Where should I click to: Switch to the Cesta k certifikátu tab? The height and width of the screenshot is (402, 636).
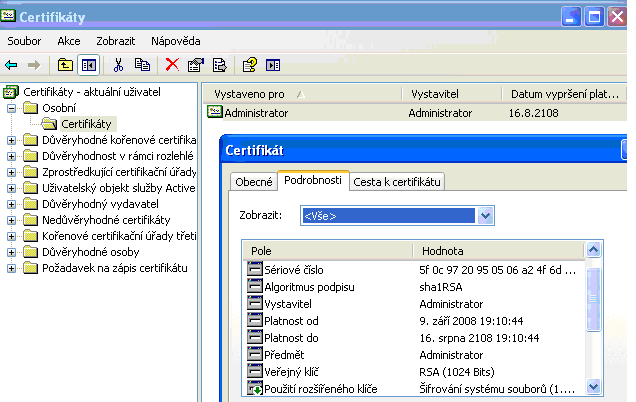pos(397,182)
